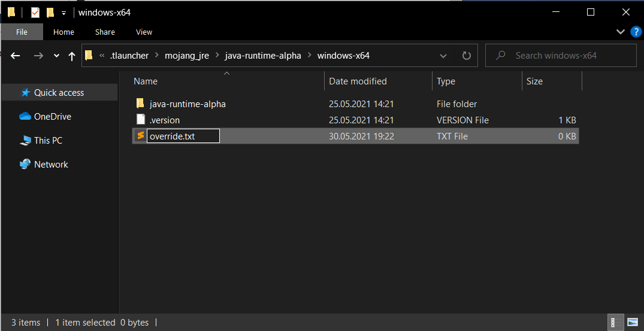Click the Network globe icon
This screenshot has width=644, height=331.
coord(25,164)
